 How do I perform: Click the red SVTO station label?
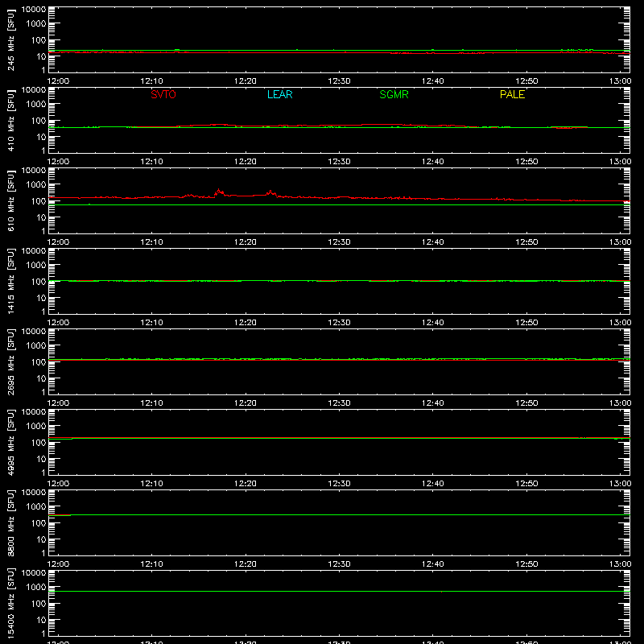(x=163, y=94)
